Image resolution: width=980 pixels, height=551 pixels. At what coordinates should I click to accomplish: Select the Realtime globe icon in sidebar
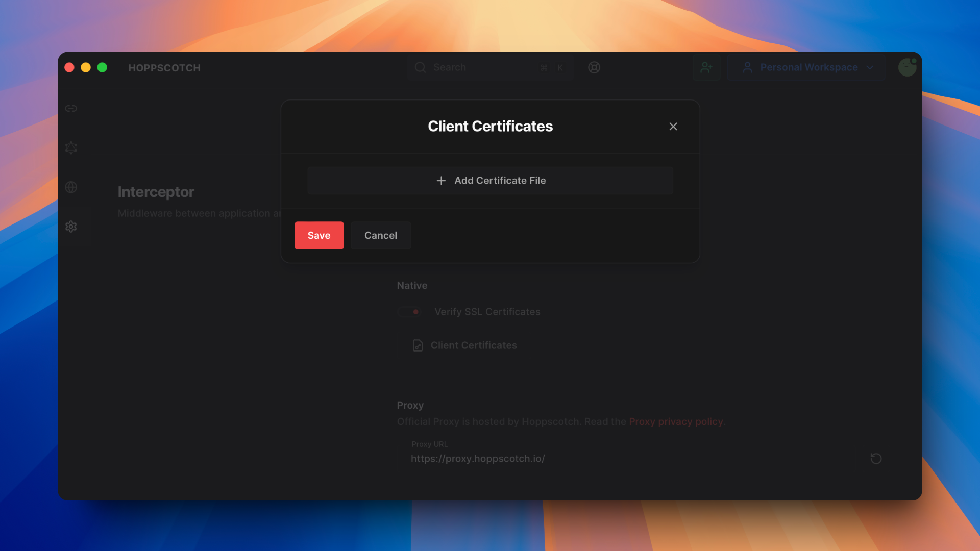pos(71,187)
